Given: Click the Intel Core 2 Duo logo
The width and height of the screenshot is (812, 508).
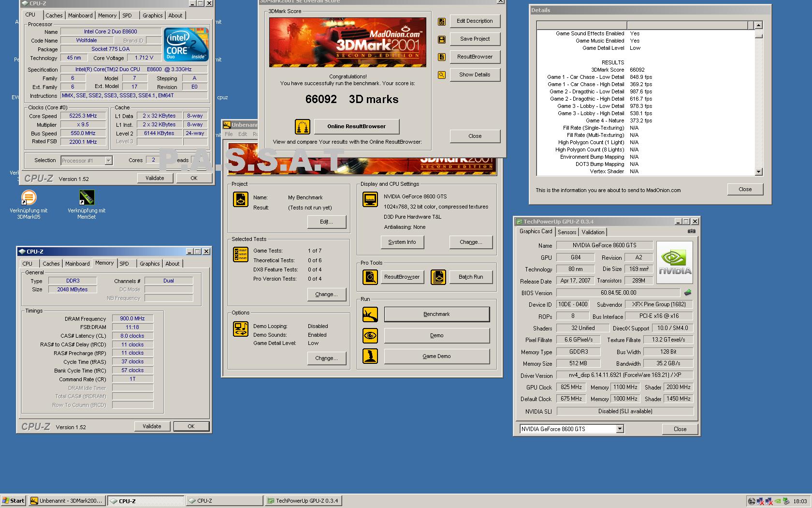Looking at the screenshot, I should pyautogui.click(x=186, y=44).
